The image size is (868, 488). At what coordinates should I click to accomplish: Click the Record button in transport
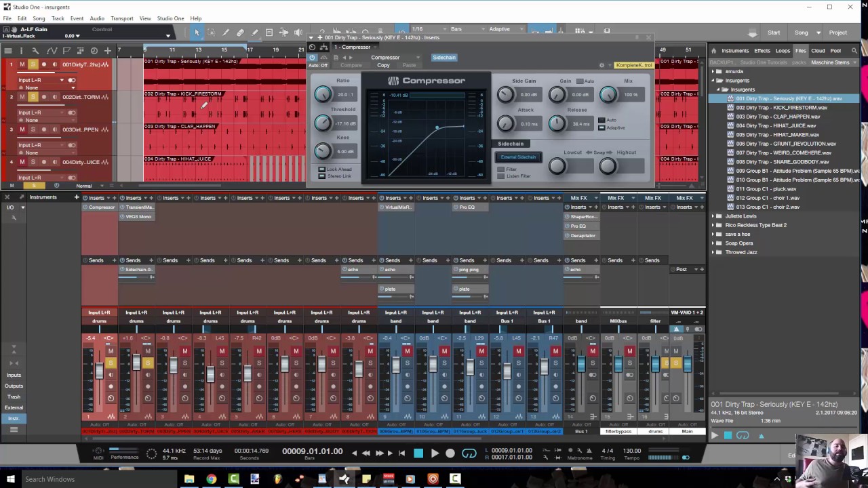click(450, 453)
